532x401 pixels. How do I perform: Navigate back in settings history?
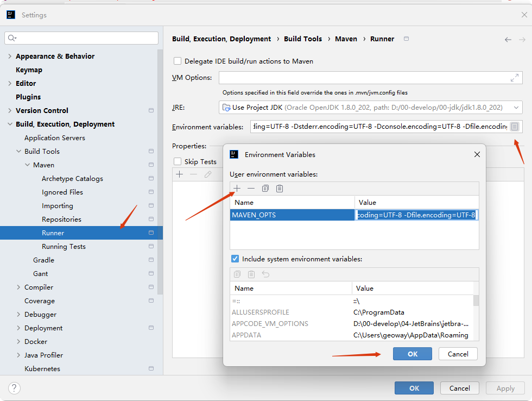pyautogui.click(x=508, y=40)
